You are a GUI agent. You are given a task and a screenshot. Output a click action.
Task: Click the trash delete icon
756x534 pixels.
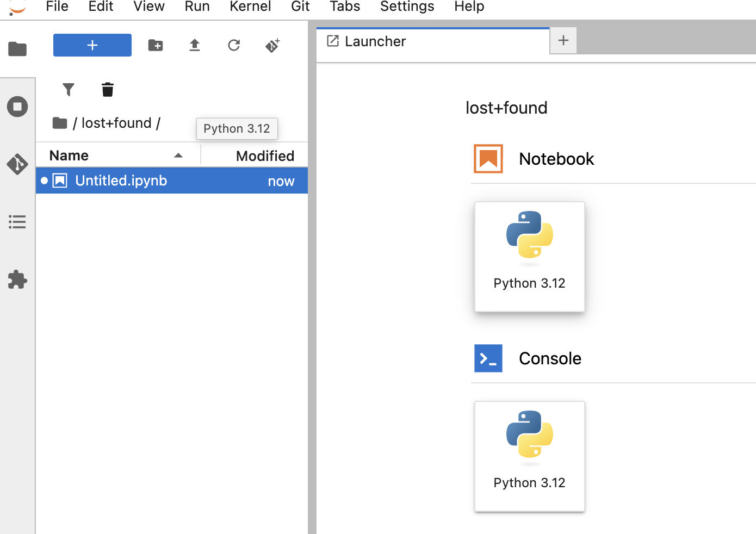coord(108,89)
